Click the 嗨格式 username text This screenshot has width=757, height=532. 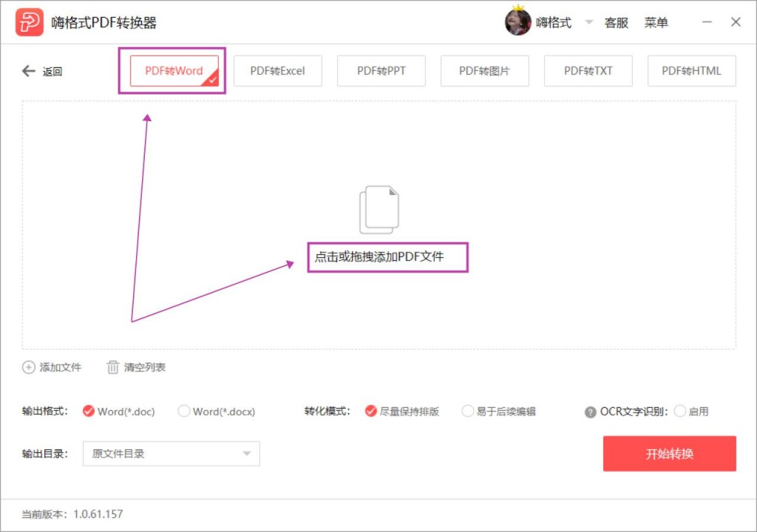(553, 23)
